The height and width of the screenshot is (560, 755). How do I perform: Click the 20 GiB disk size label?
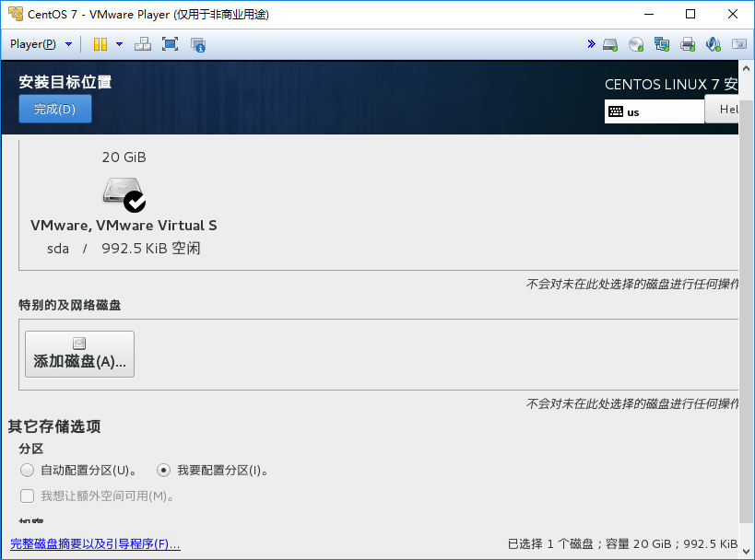(x=124, y=157)
